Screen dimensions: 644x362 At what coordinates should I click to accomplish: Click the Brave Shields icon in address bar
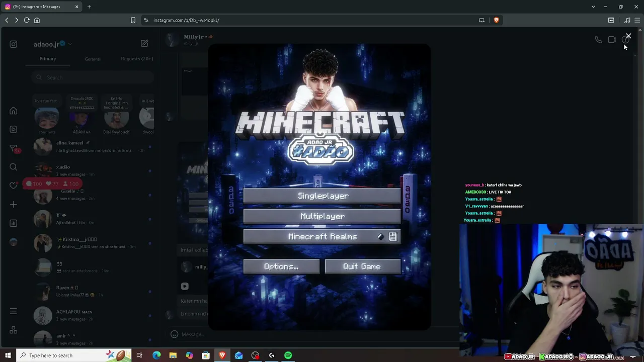496,20
